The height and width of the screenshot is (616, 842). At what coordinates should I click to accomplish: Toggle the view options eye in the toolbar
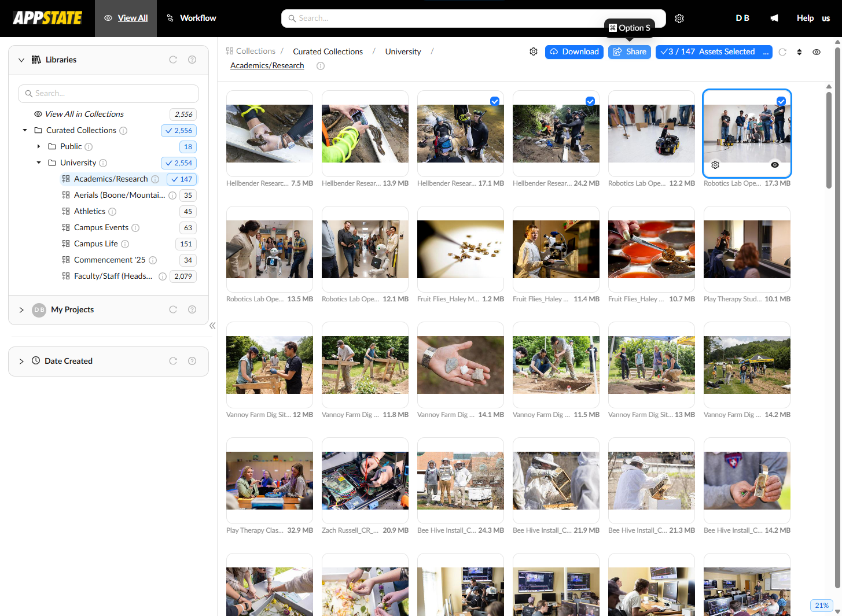click(x=817, y=52)
